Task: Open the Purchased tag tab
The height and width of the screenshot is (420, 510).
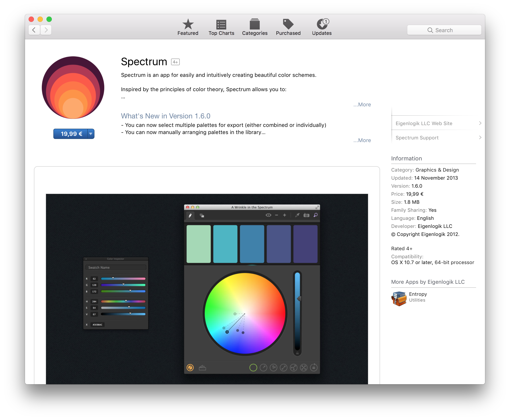Action: [288, 27]
